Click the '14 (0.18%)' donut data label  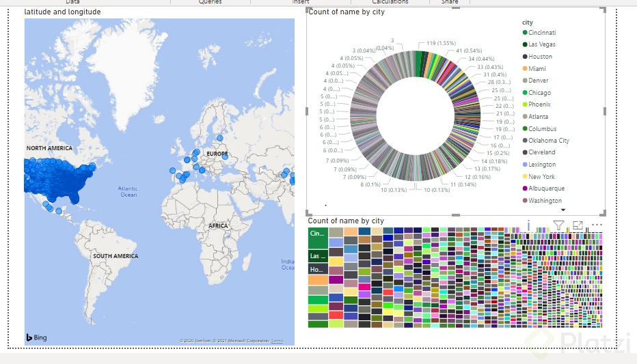coord(494,161)
